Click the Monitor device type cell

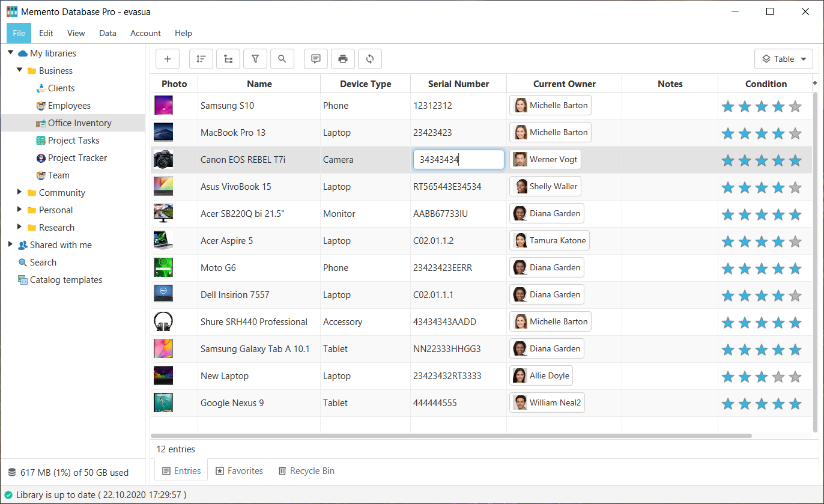[366, 214]
